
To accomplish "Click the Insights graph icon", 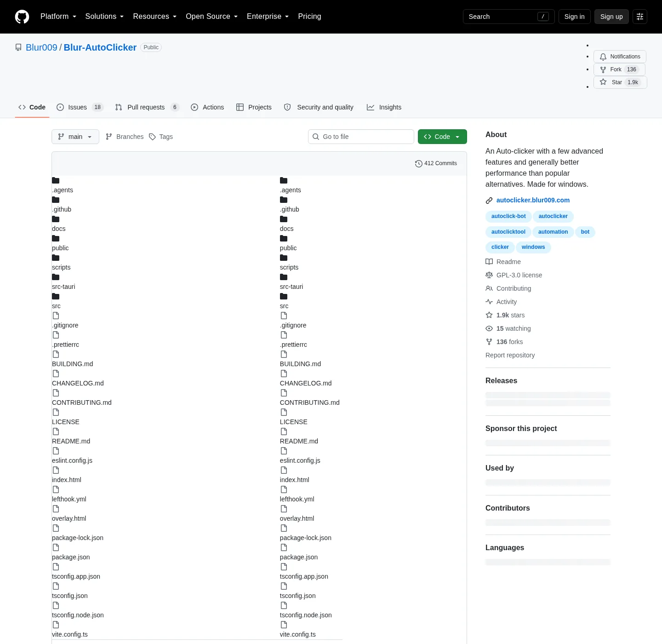I will coord(371,107).
